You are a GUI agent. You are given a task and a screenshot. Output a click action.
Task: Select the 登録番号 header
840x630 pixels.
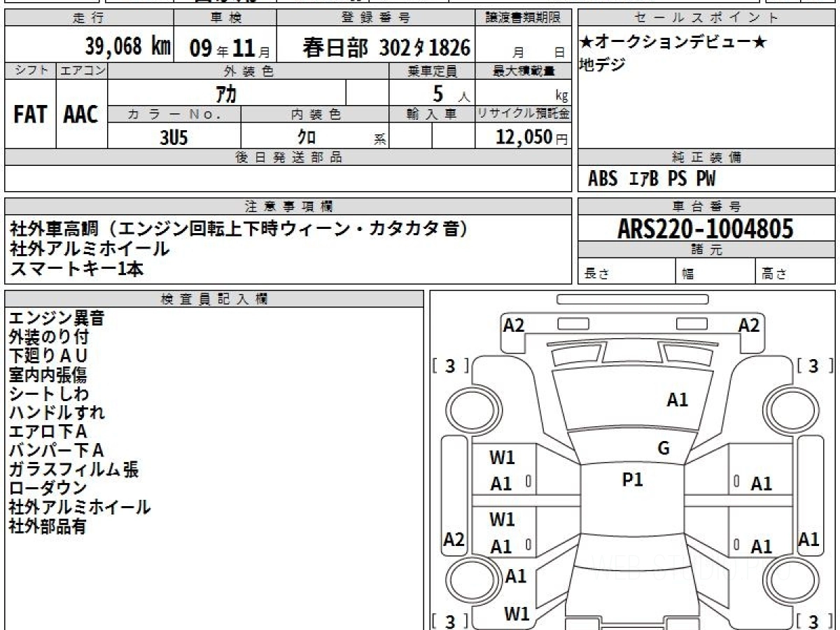click(377, 18)
